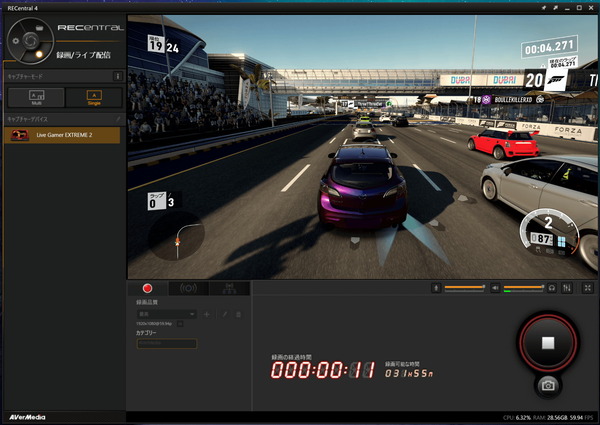Click the pin window icon in title bar
The width and height of the screenshot is (600, 425).
(x=544, y=8)
